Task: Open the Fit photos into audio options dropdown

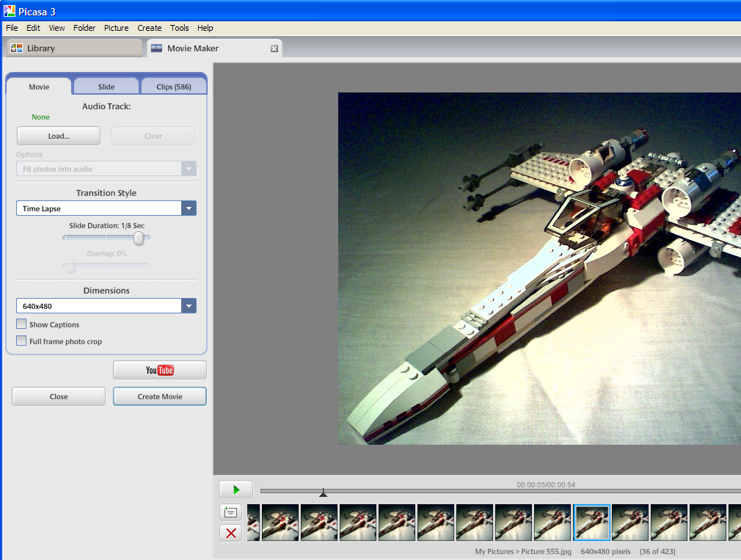Action: click(x=189, y=168)
